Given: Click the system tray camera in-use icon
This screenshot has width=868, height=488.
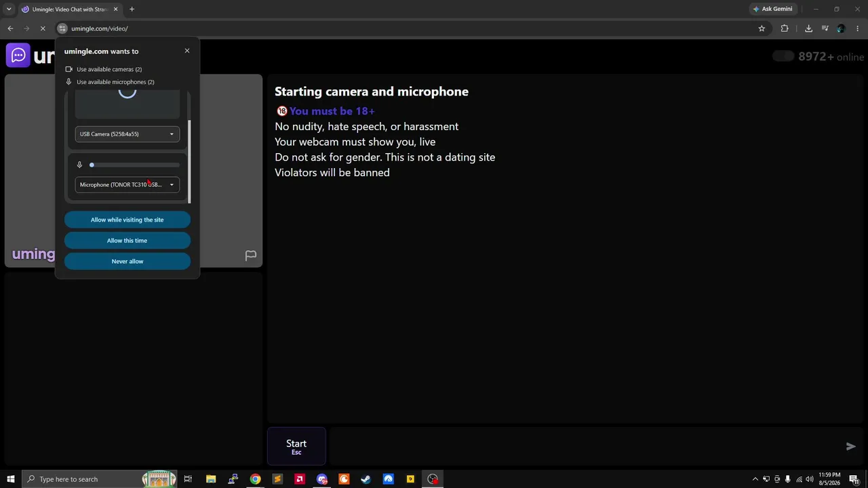Looking at the screenshot, I should [777, 479].
